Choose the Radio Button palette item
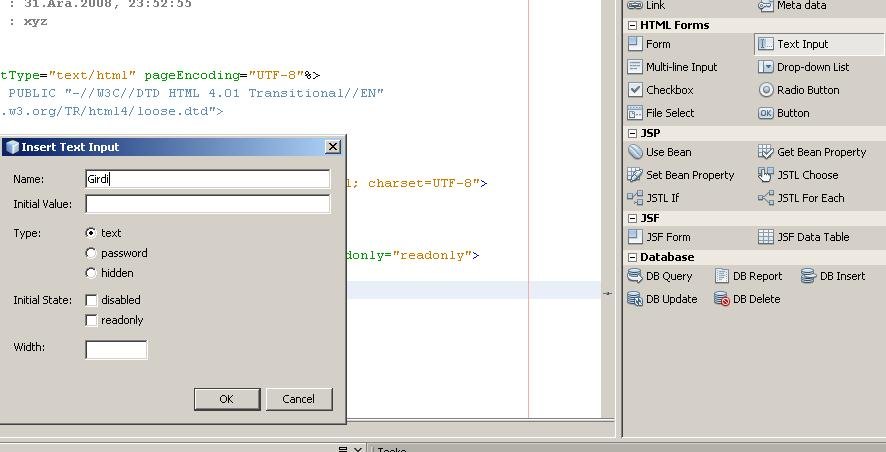 point(798,90)
